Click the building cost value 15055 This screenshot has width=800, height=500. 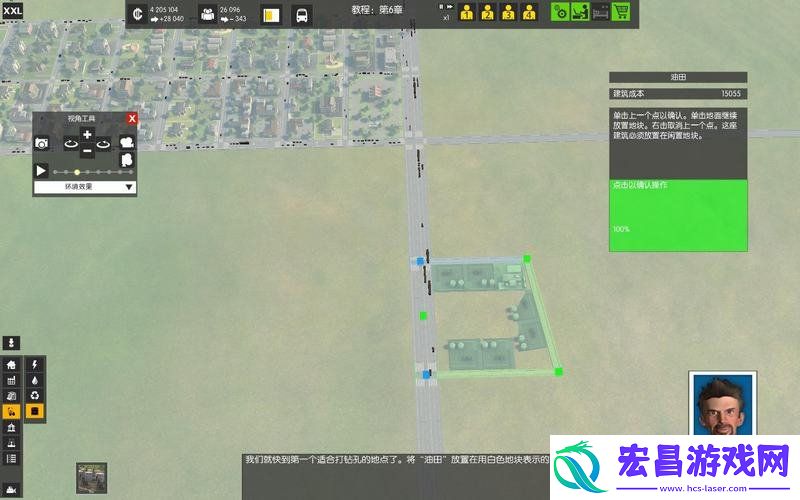(x=731, y=93)
